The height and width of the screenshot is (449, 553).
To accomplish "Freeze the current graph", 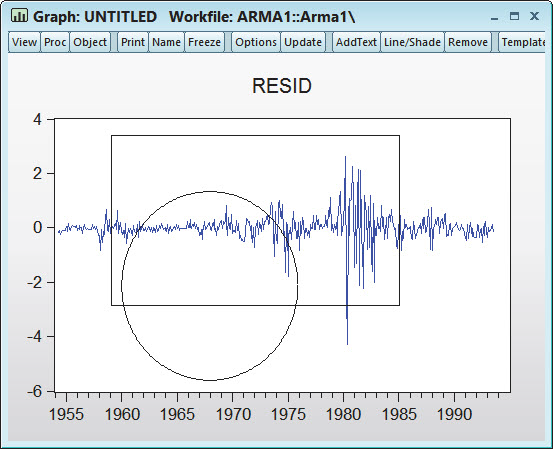I will pyautogui.click(x=205, y=42).
